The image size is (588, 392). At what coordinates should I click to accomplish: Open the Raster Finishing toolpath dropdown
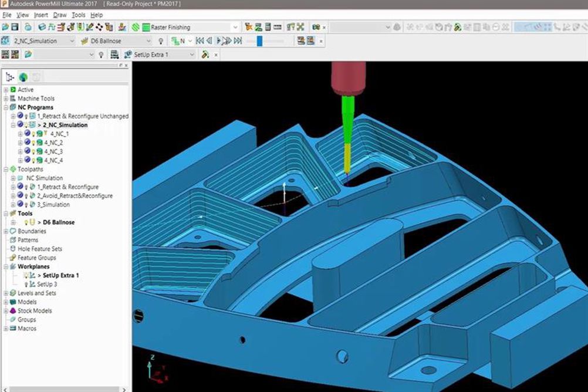pyautogui.click(x=235, y=27)
